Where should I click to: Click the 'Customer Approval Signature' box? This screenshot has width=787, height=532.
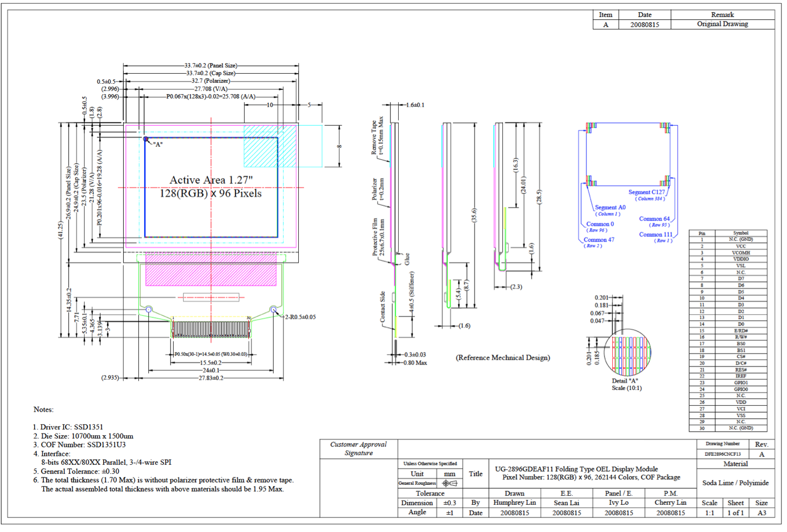358,449
